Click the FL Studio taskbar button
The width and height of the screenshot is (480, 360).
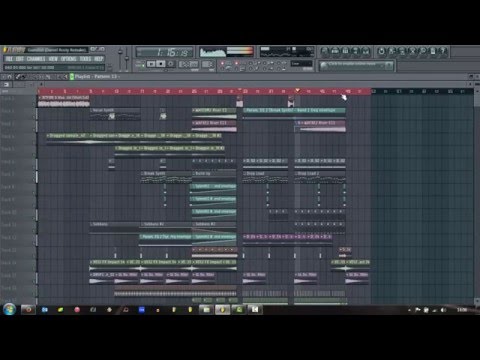click(x=223, y=310)
